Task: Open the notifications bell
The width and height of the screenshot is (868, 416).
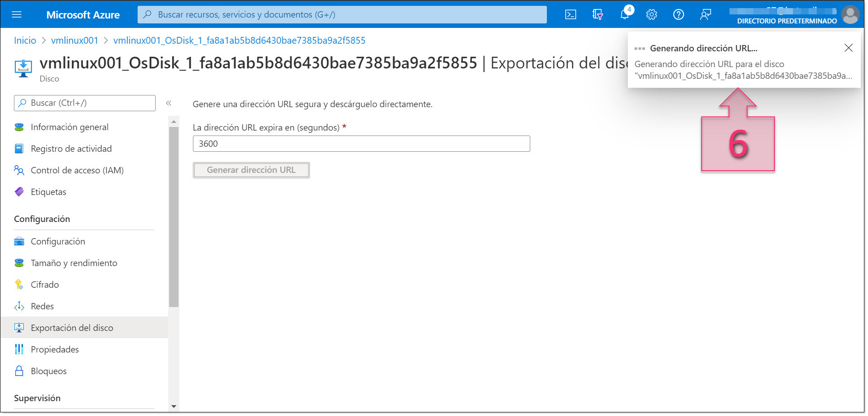Action: click(624, 14)
